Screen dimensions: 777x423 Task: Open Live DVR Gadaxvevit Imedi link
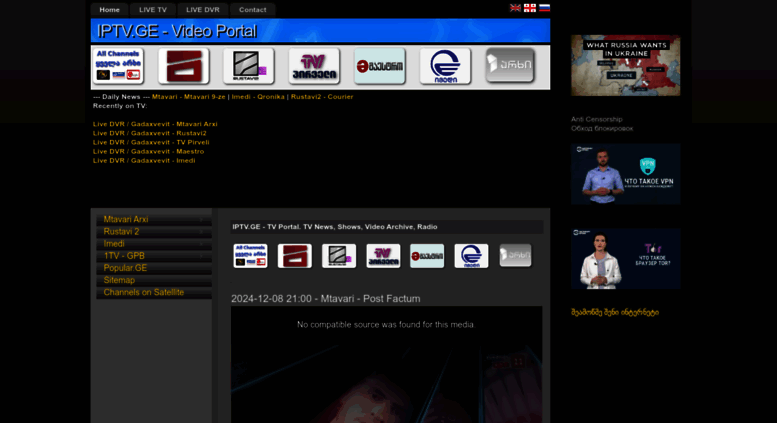click(x=144, y=160)
